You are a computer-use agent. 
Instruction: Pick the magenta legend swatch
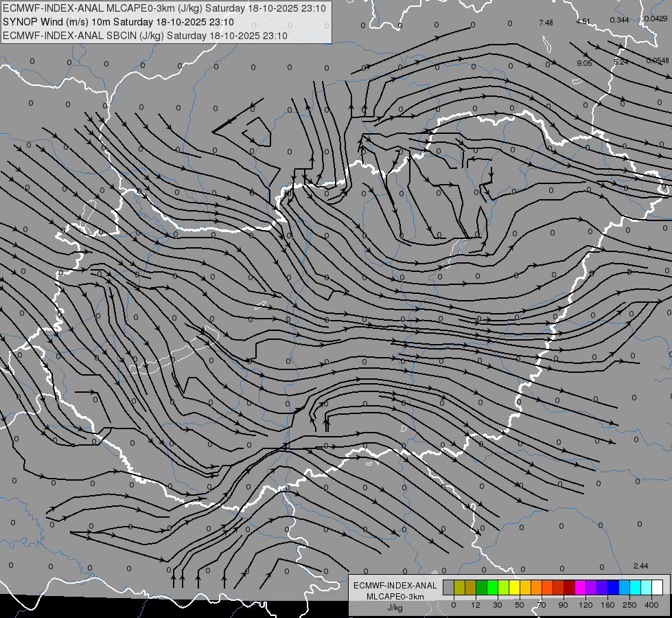(580, 587)
